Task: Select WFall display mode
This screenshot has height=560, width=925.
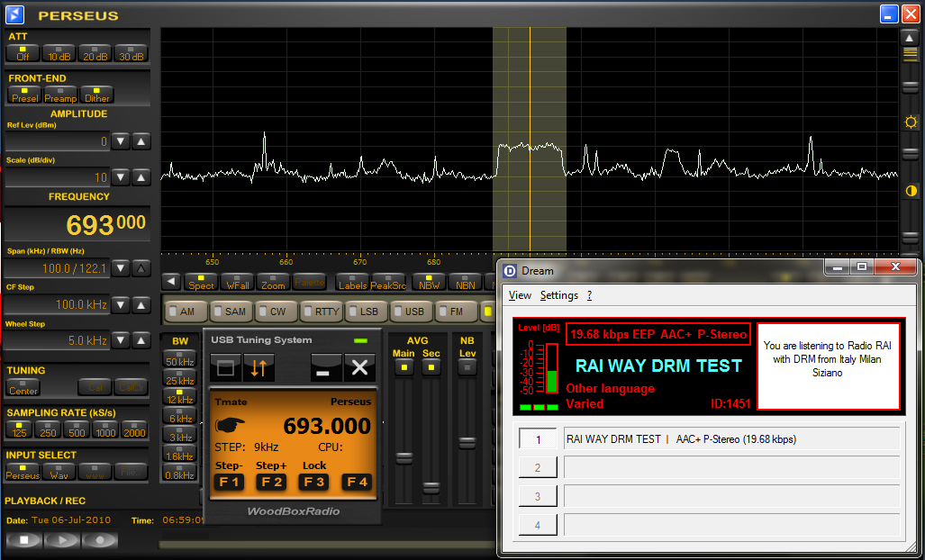Action: [238, 282]
